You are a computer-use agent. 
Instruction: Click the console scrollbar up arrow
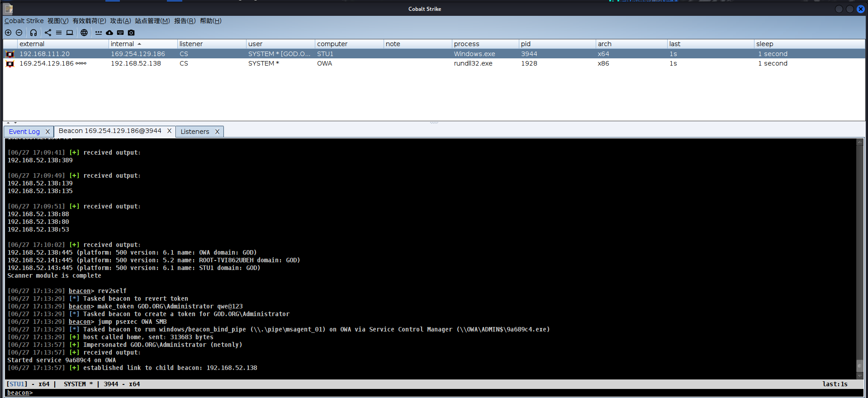[x=860, y=142]
